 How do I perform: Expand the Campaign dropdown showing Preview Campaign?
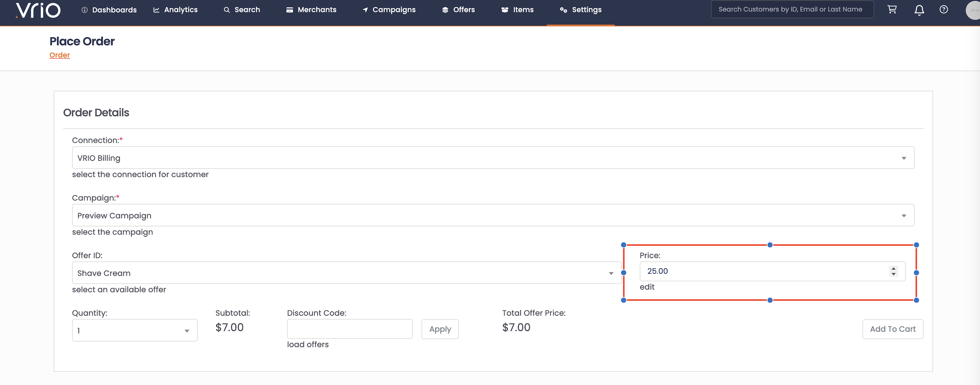pyautogui.click(x=493, y=215)
